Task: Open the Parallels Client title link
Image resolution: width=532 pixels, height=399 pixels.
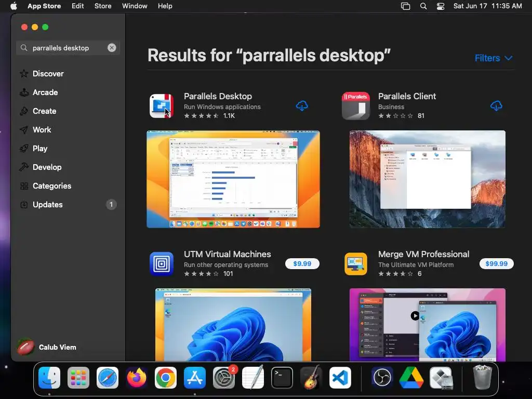Action: click(x=407, y=96)
